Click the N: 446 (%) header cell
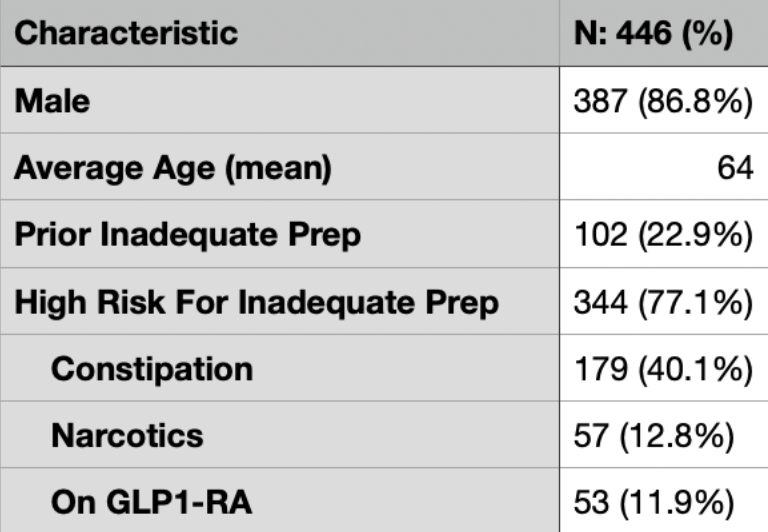 [664, 33]
